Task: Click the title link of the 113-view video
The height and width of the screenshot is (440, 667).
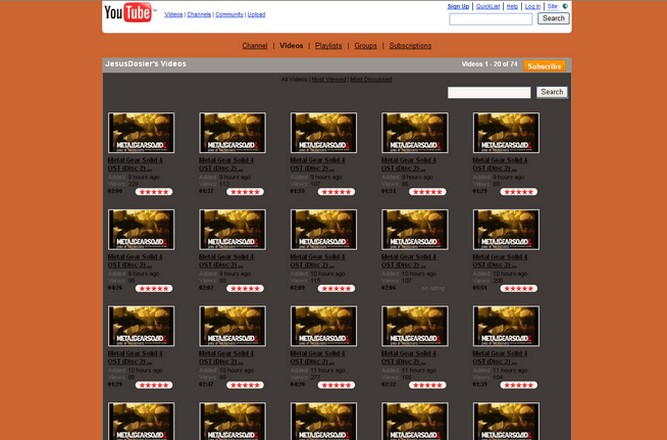Action: (226, 164)
